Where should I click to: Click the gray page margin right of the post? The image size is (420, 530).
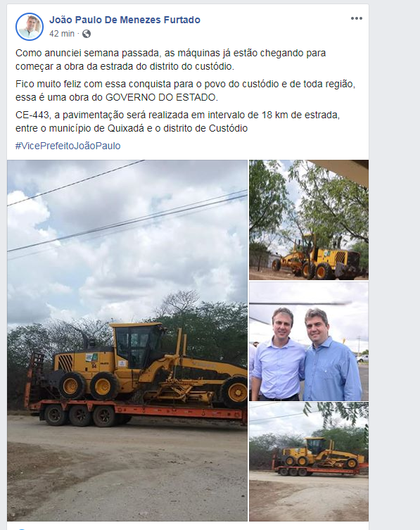click(x=394, y=265)
